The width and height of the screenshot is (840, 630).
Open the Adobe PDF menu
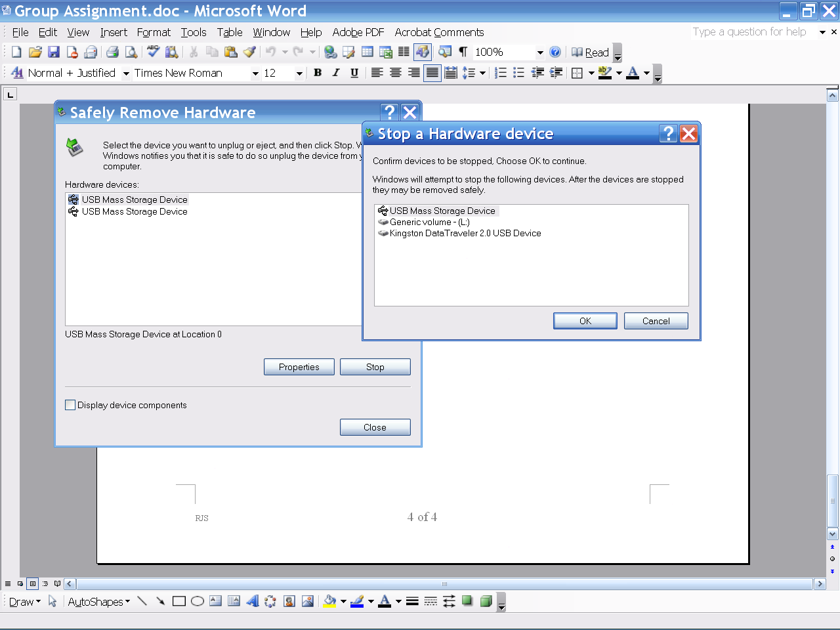(358, 32)
